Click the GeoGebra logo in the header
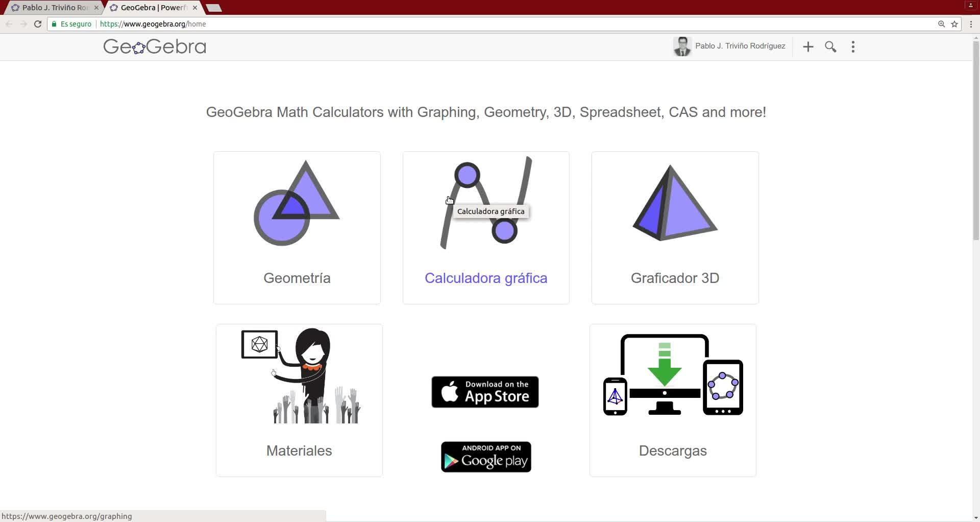 (155, 46)
